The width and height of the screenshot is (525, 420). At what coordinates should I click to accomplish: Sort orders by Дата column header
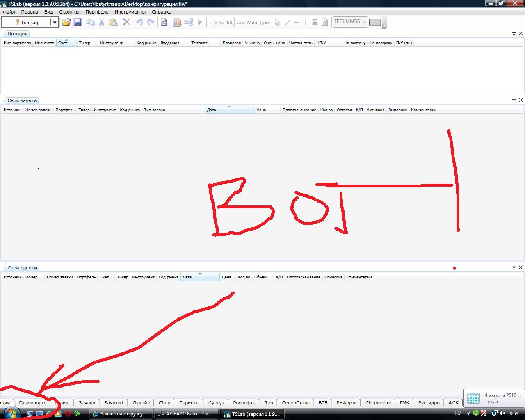point(229,110)
